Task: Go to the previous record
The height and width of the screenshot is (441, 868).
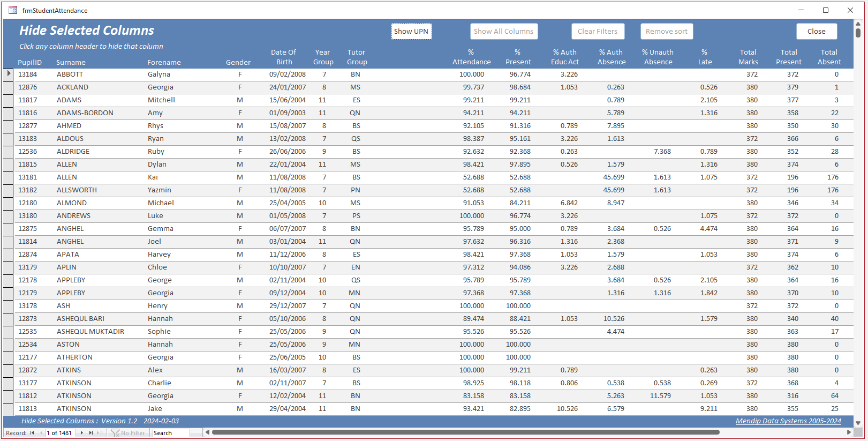Action: pos(41,433)
